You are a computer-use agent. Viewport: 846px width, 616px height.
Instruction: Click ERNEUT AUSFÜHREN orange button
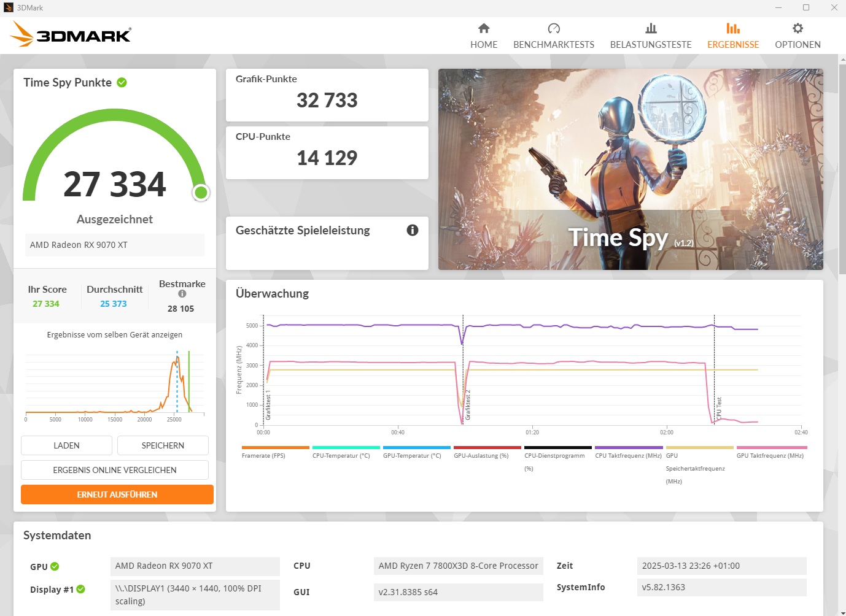click(x=117, y=495)
